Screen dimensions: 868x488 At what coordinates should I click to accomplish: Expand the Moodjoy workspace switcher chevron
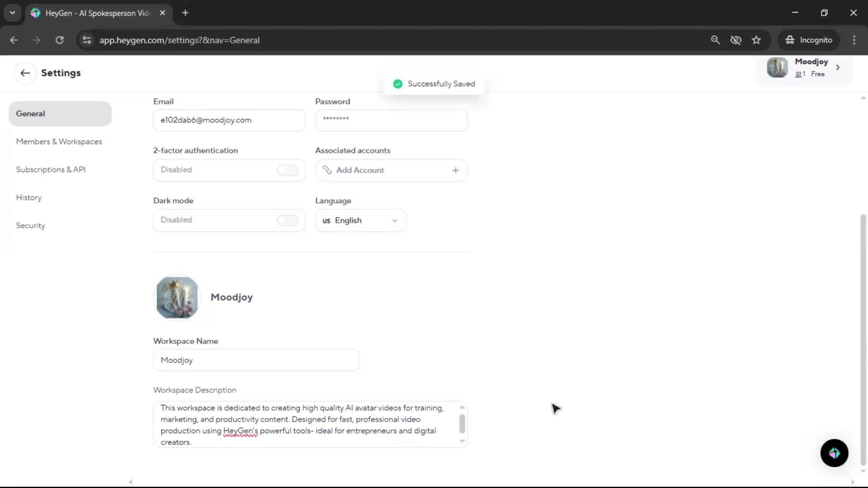click(838, 67)
